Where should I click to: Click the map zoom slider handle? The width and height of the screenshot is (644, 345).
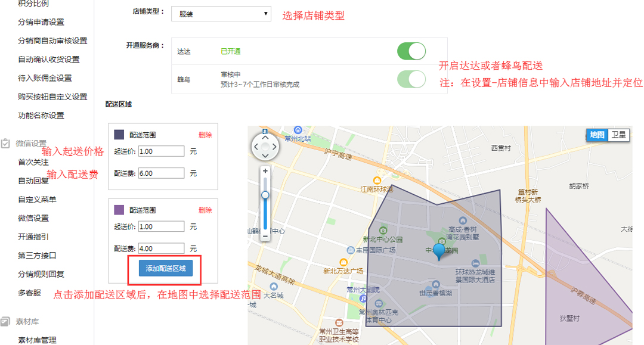click(265, 195)
